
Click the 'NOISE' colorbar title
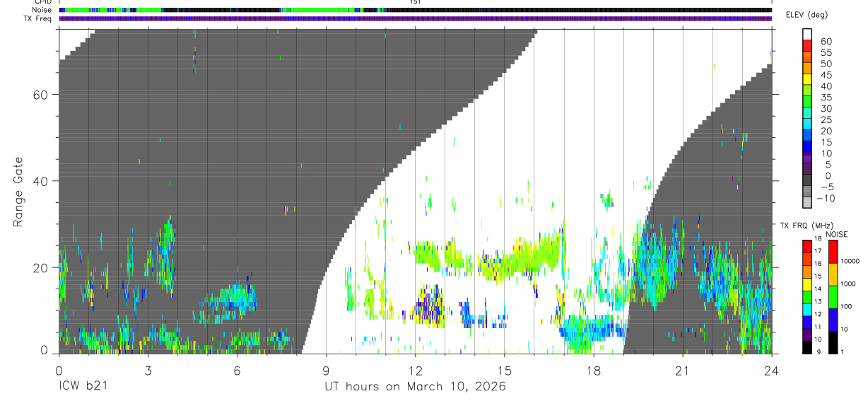[x=837, y=234]
